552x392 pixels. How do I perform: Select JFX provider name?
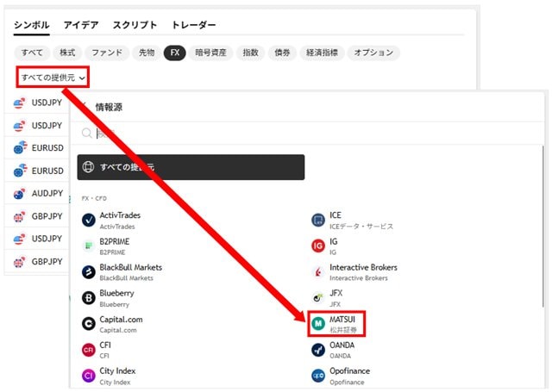coord(336,293)
